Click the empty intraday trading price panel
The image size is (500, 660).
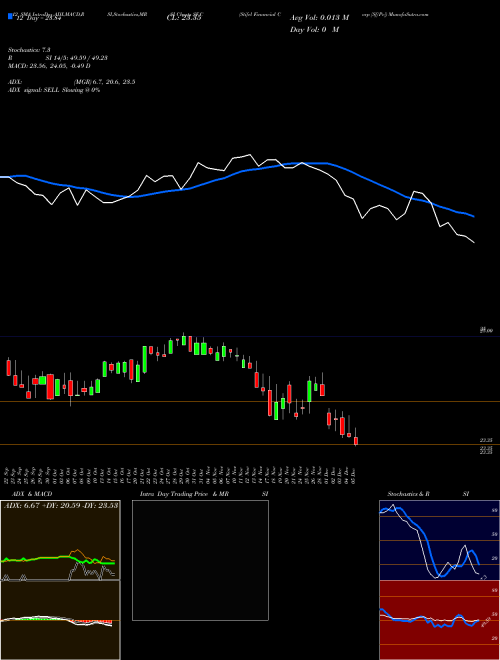click(x=200, y=560)
